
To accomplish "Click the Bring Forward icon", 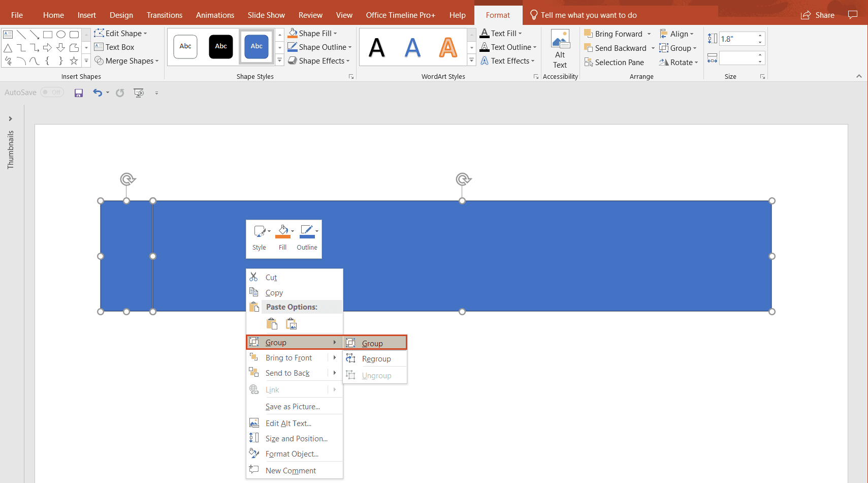I will (588, 34).
